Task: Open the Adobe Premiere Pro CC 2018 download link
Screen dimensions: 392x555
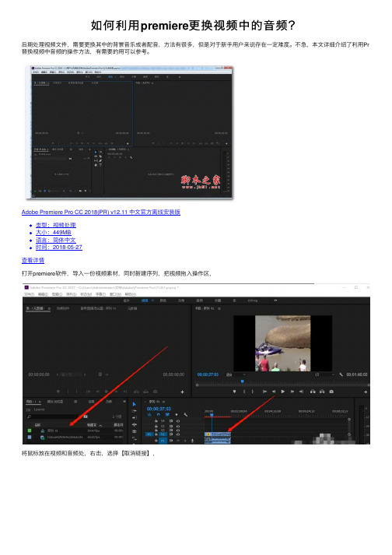Action: point(101,212)
